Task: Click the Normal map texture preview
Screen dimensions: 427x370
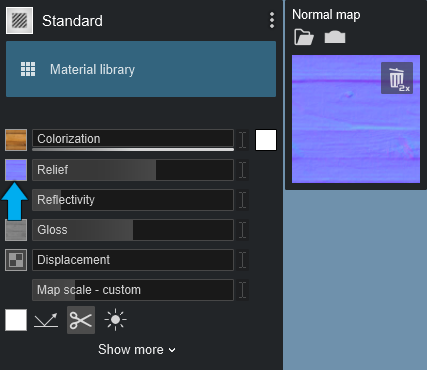Action: 356,119
